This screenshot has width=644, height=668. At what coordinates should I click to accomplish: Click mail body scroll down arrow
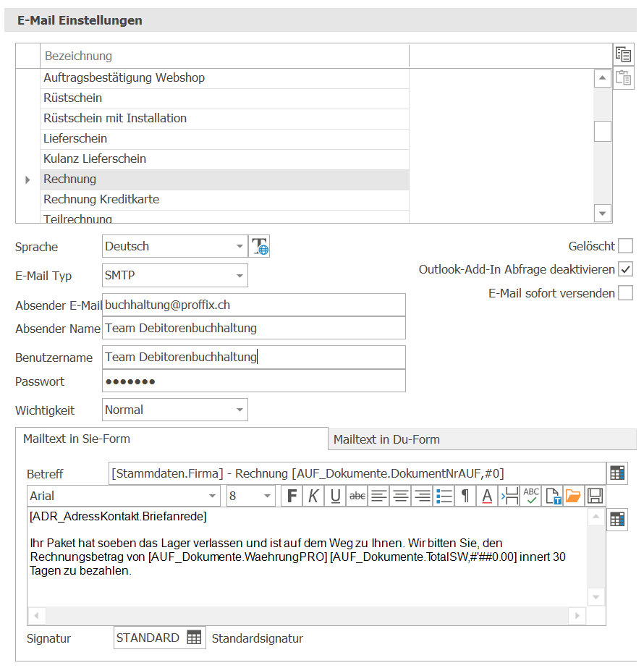(x=596, y=597)
